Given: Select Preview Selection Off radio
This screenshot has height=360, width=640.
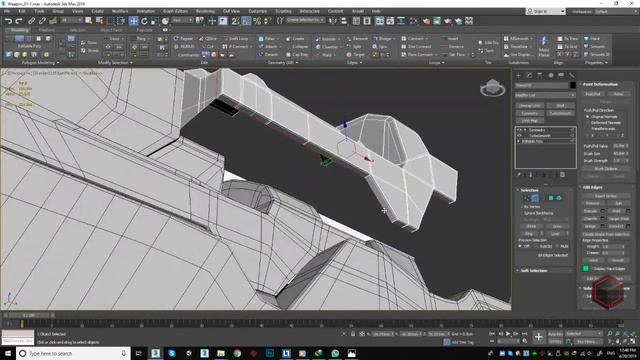Looking at the screenshot, I should pyautogui.click(x=520, y=246).
